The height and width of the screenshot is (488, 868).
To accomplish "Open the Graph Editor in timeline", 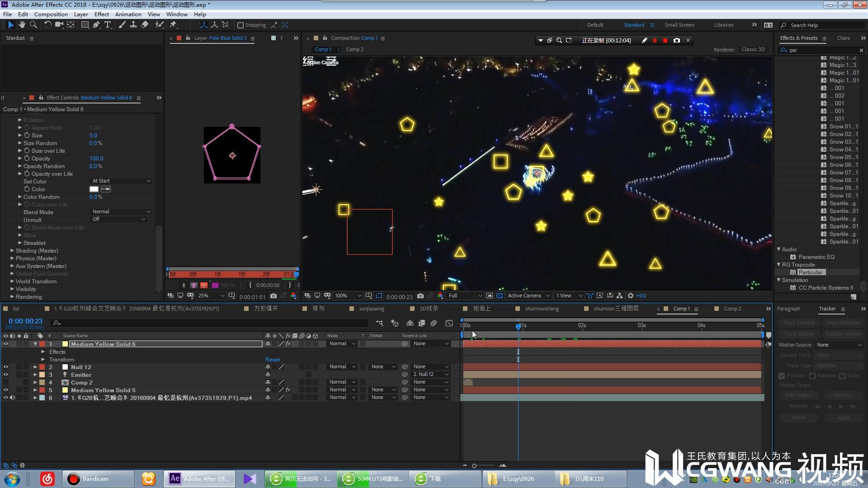I will [449, 323].
